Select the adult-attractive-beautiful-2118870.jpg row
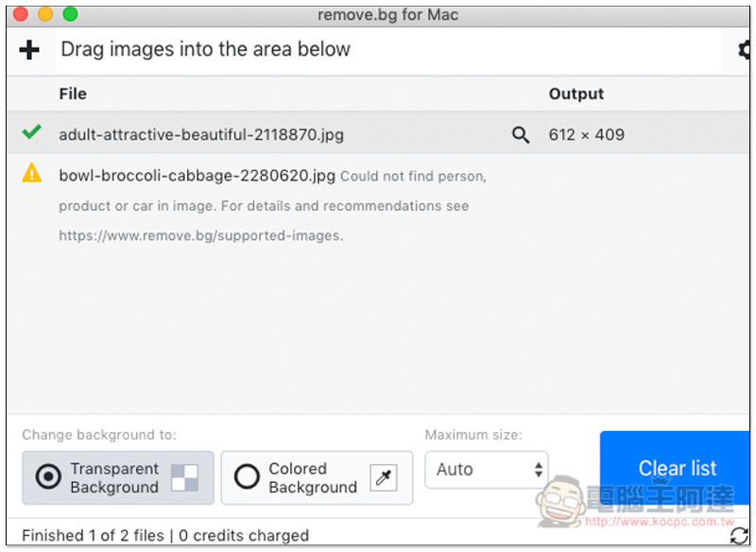756x552 pixels. [379, 133]
